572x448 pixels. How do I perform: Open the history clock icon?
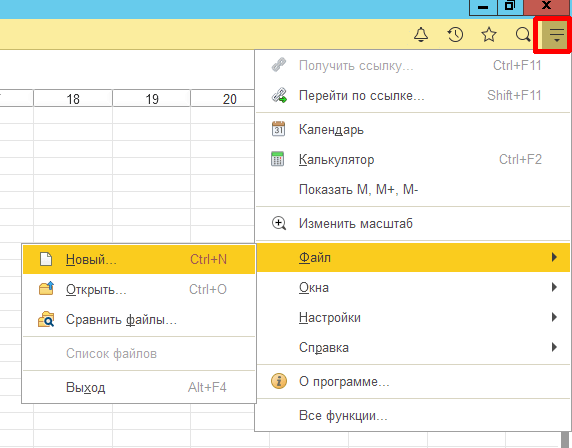point(455,35)
